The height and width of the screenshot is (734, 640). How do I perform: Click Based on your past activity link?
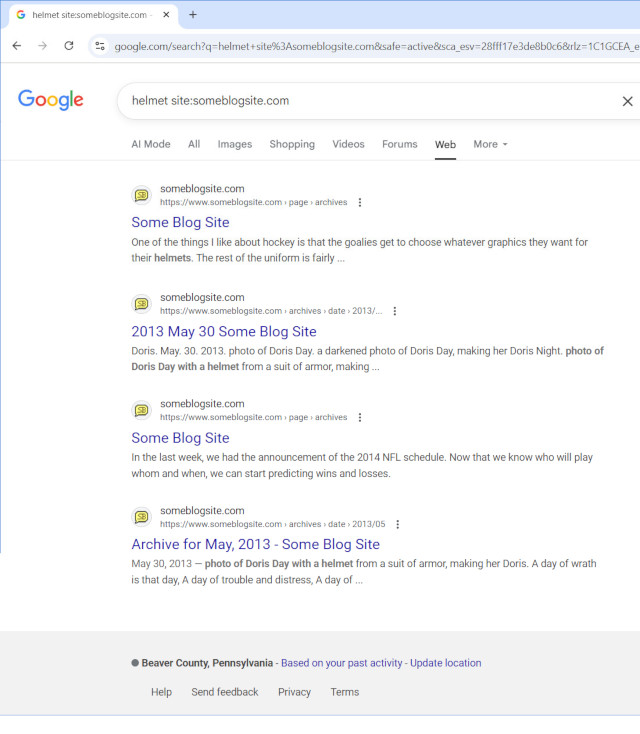[342, 663]
